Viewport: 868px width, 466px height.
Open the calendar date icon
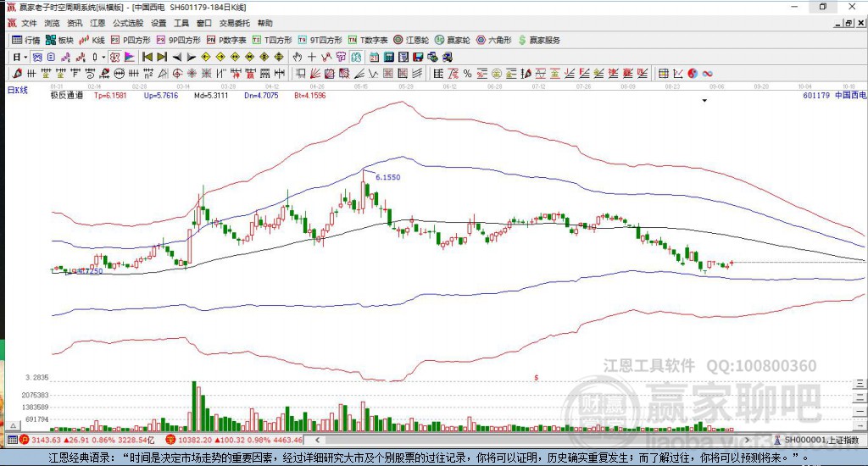pyautogui.click(x=374, y=57)
